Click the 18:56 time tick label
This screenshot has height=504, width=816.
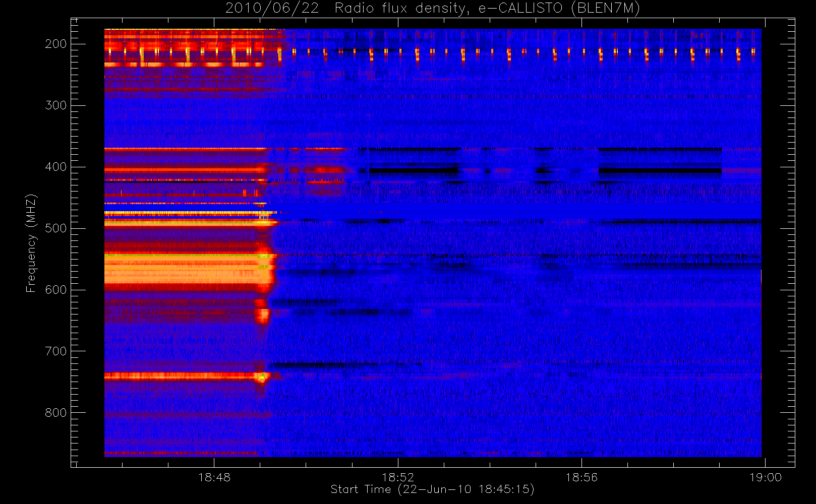[581, 477]
